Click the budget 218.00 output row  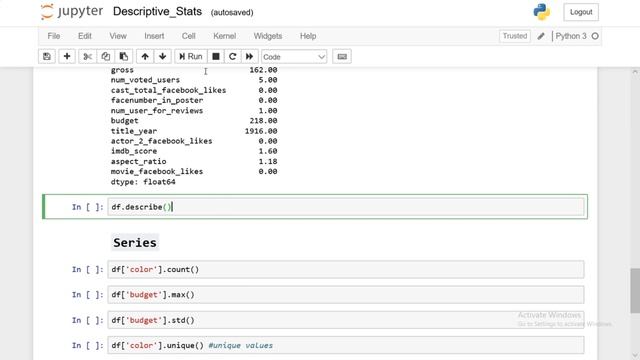pyautogui.click(x=194, y=121)
